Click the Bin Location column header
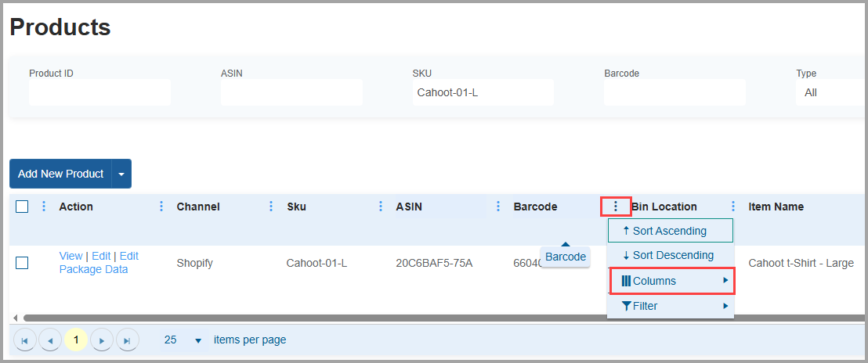 664,207
